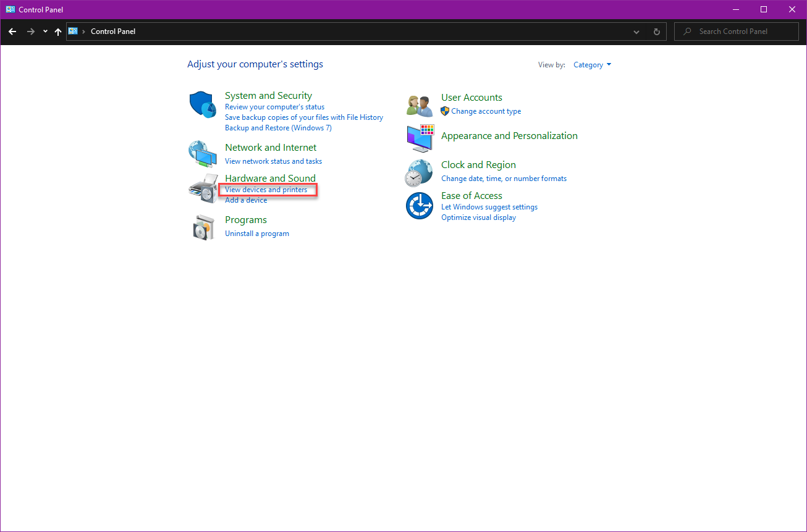Click the Control Panel breadcrumb text
807x532 pixels.
click(113, 32)
